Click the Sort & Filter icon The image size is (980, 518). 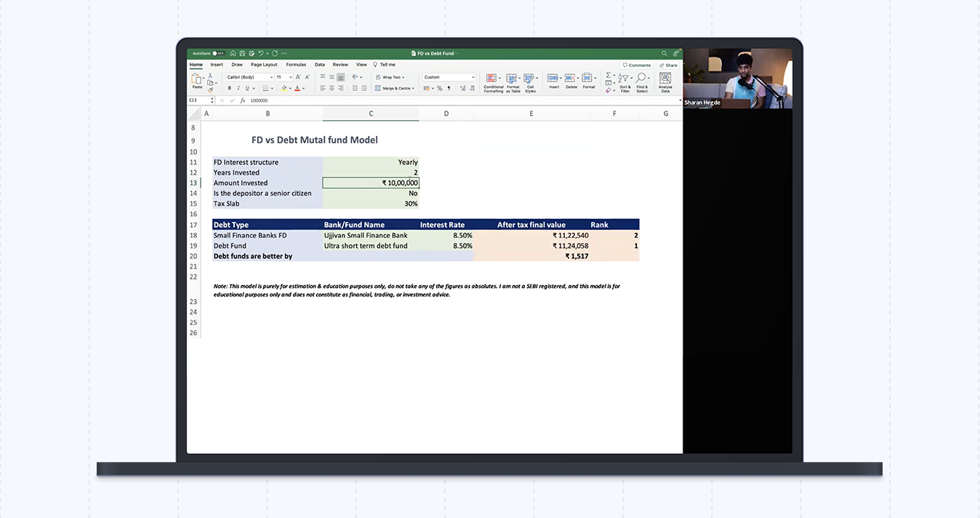[624, 82]
